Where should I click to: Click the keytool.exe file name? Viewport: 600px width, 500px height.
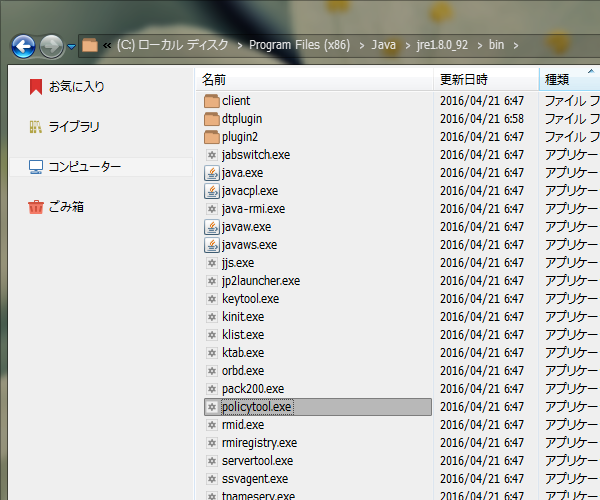point(250,299)
